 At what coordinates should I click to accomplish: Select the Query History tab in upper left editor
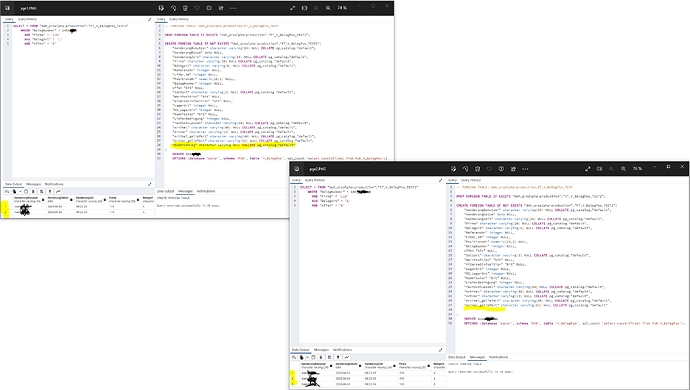(27, 19)
